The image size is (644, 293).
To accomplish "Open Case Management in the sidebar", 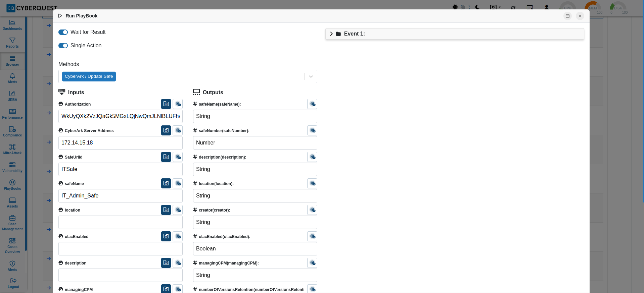I will [12, 223].
